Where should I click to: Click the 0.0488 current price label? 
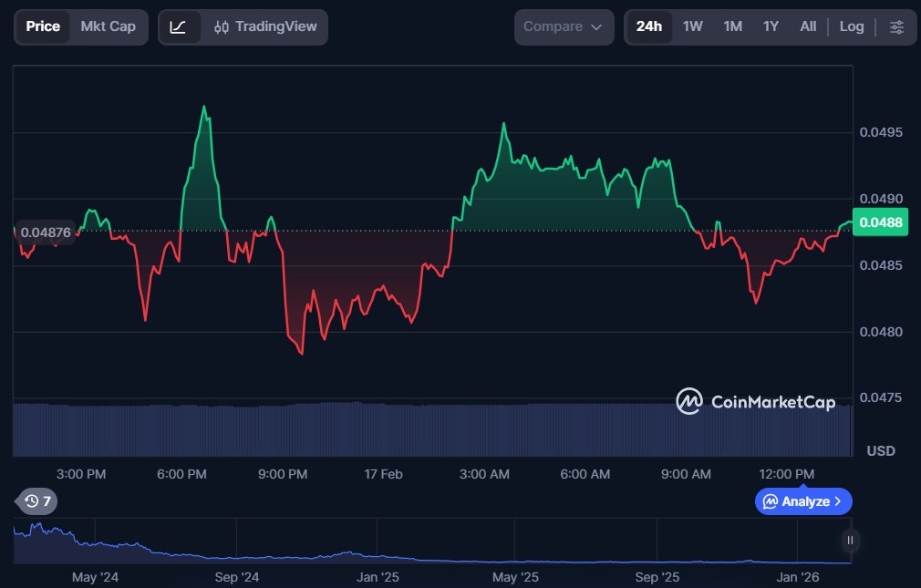coord(881,222)
